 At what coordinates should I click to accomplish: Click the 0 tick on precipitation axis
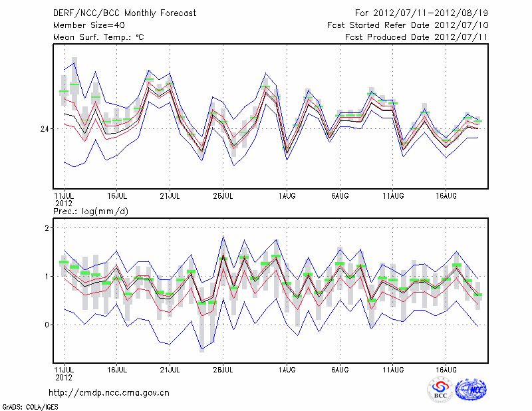(48, 325)
